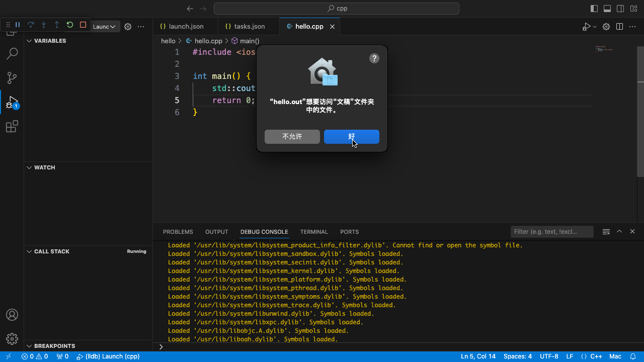Open the OUTPUT panel tab
This screenshot has height=362, width=644.
click(x=217, y=232)
